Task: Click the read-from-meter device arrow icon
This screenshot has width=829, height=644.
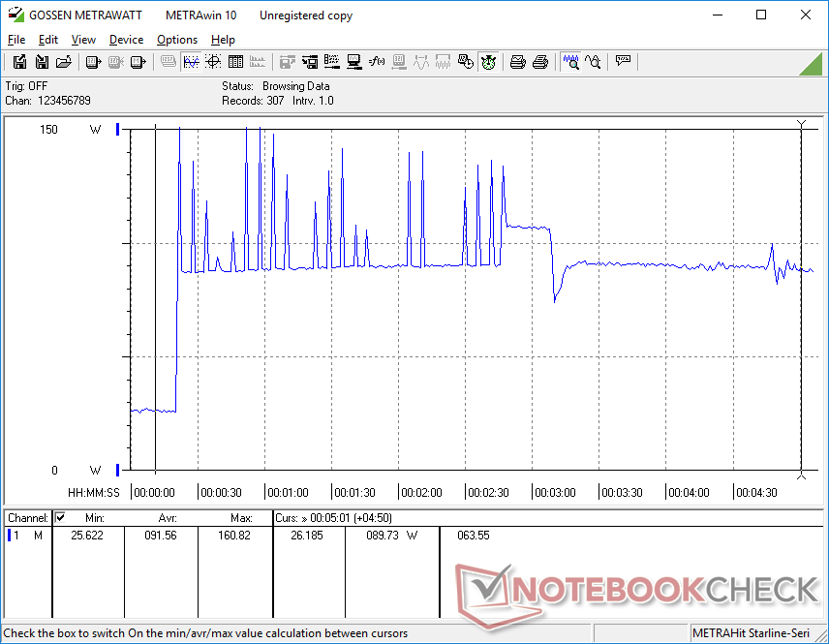Action: click(x=93, y=62)
